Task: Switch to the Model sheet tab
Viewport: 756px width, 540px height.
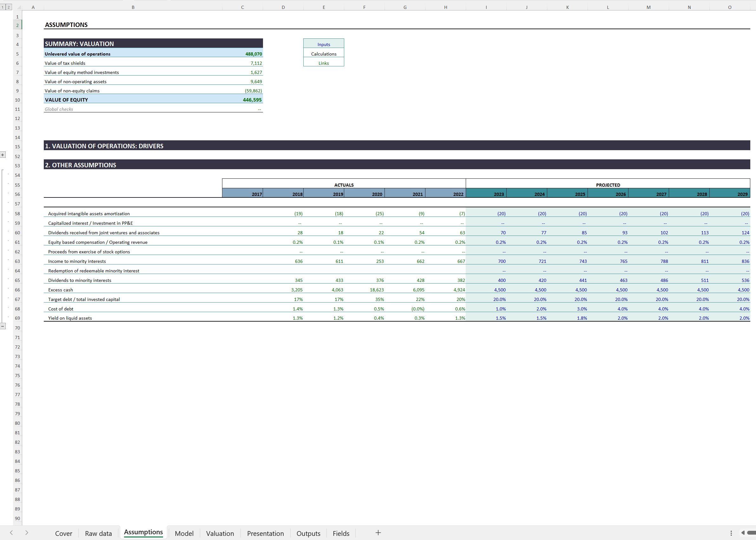Action: (x=184, y=533)
